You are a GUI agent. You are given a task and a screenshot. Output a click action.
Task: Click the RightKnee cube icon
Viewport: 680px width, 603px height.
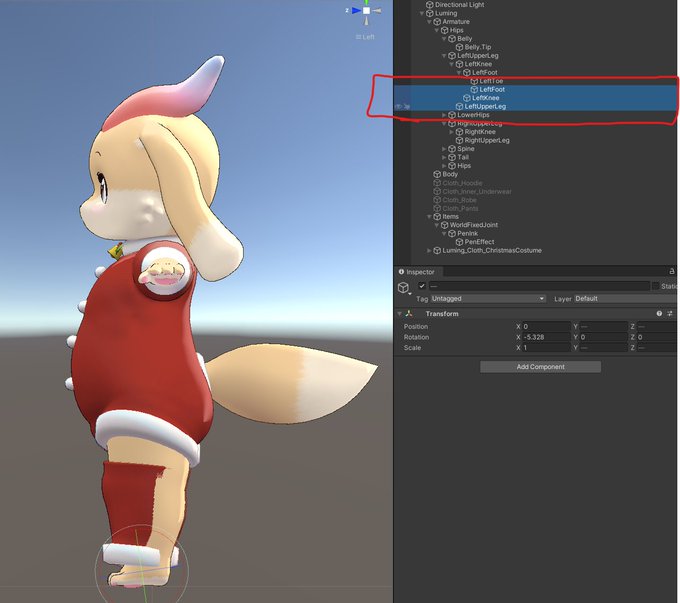(459, 132)
